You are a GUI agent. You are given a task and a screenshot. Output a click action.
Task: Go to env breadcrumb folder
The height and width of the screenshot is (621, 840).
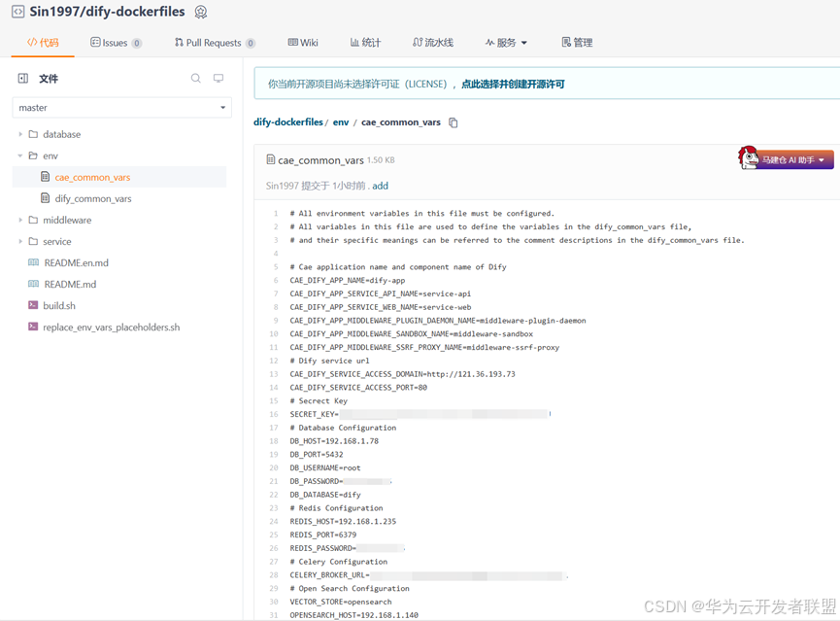point(341,122)
